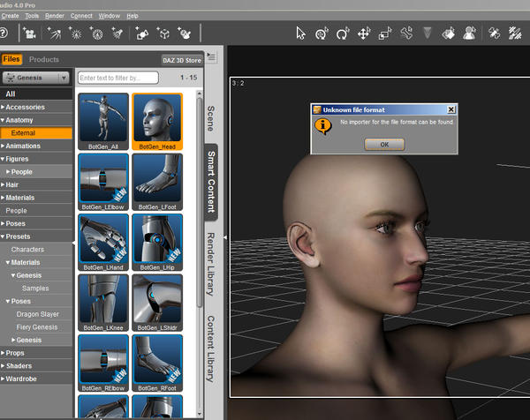
Task: Select the arrow Node Selection tool
Action: pos(301,34)
